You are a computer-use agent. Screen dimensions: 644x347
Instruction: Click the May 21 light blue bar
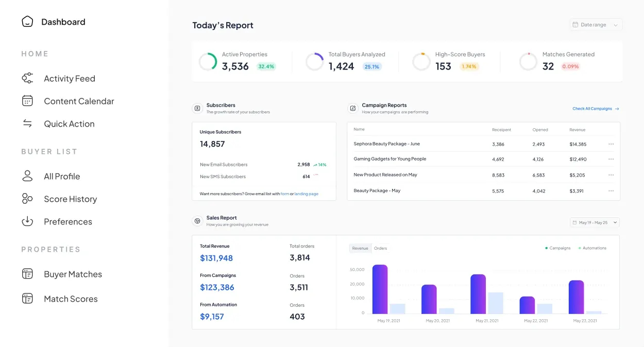pyautogui.click(x=496, y=303)
